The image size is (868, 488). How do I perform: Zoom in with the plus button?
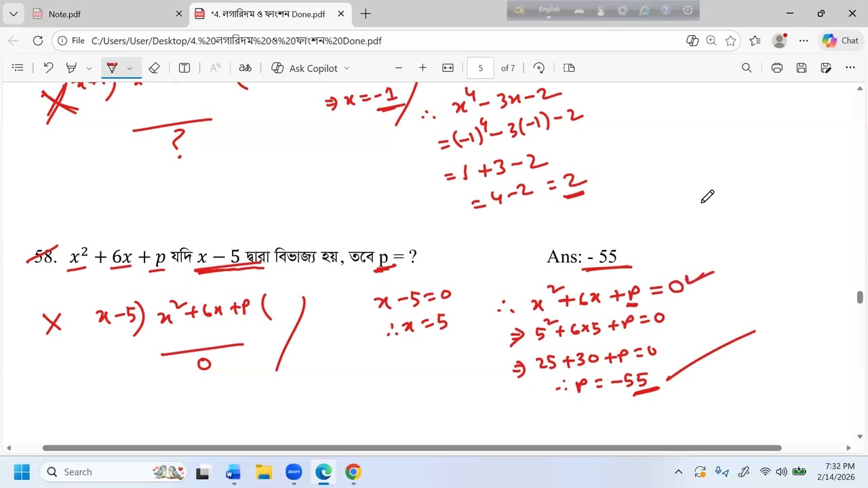point(423,68)
